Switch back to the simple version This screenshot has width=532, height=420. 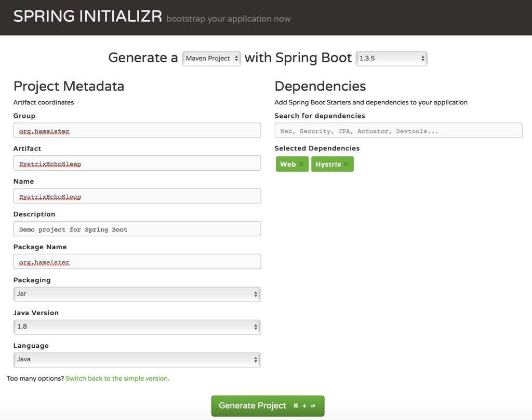117,378
